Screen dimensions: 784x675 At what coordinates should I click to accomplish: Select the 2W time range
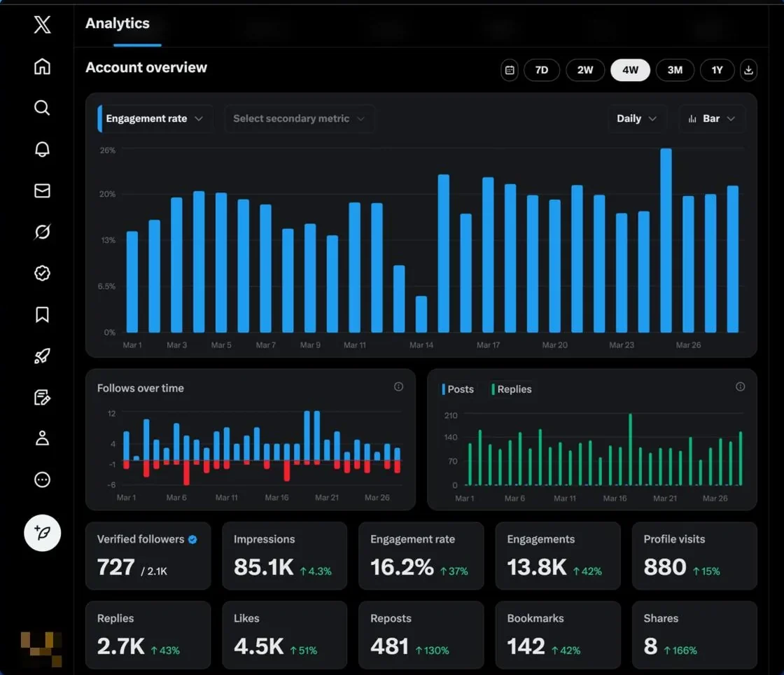tap(585, 70)
